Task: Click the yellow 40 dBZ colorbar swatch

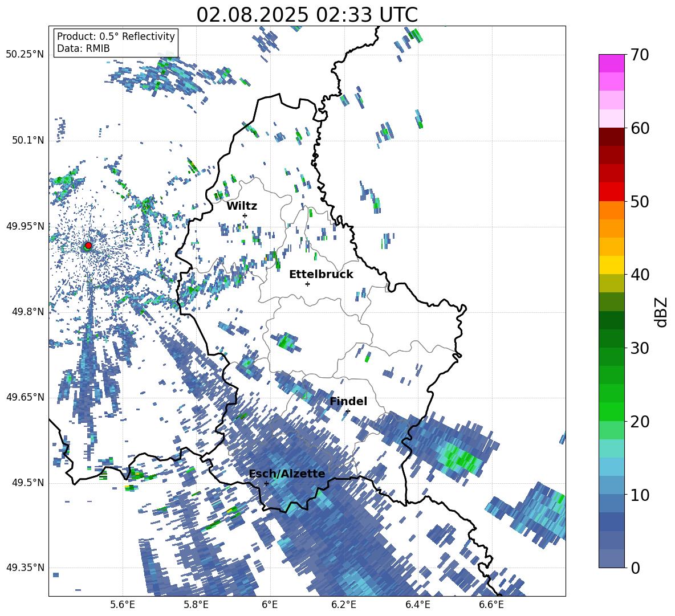Action: tap(611, 265)
